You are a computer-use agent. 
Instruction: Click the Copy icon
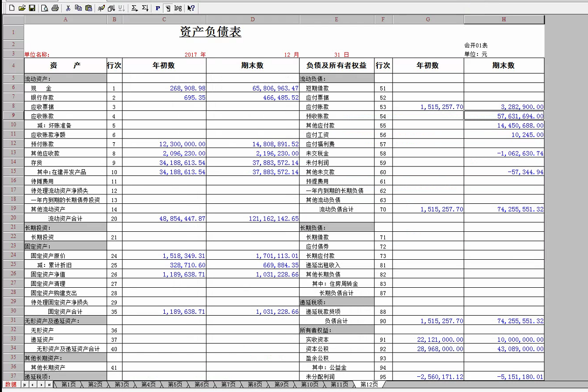[78, 8]
